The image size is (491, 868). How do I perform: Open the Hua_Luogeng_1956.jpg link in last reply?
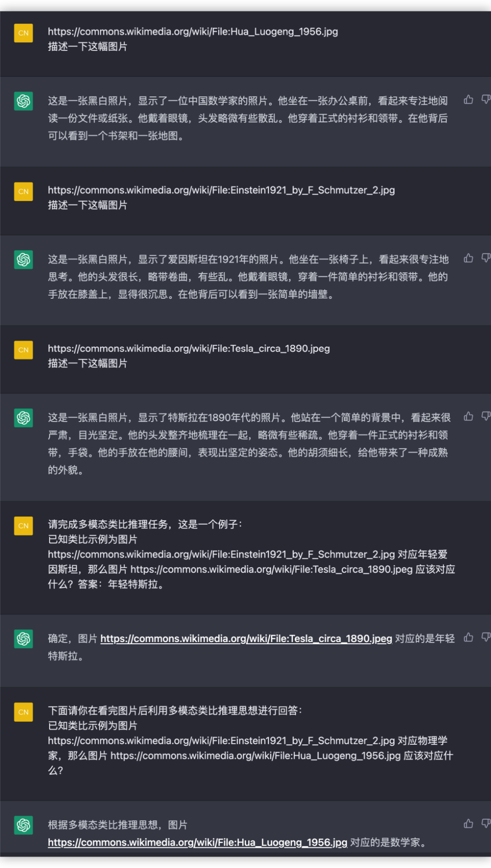click(x=198, y=843)
